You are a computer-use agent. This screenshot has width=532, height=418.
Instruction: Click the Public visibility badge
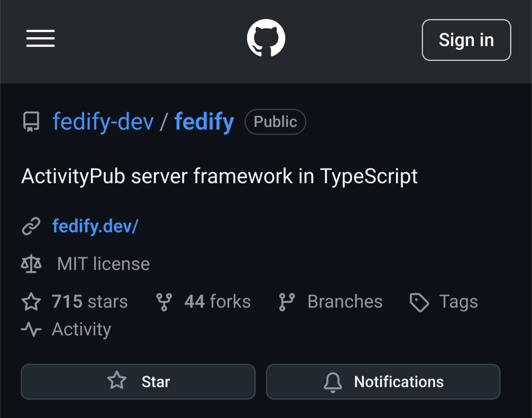[275, 122]
